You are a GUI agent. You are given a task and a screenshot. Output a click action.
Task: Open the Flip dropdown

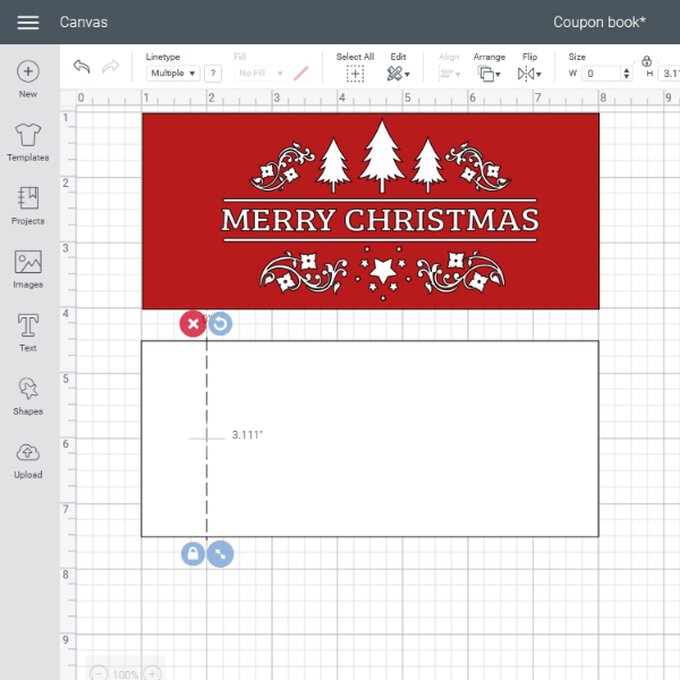pos(530,74)
